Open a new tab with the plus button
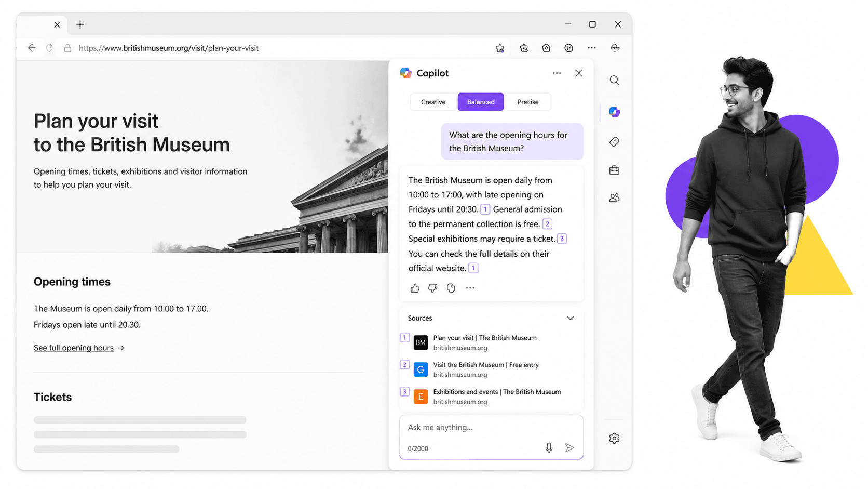This screenshot has width=868, height=489. [80, 24]
